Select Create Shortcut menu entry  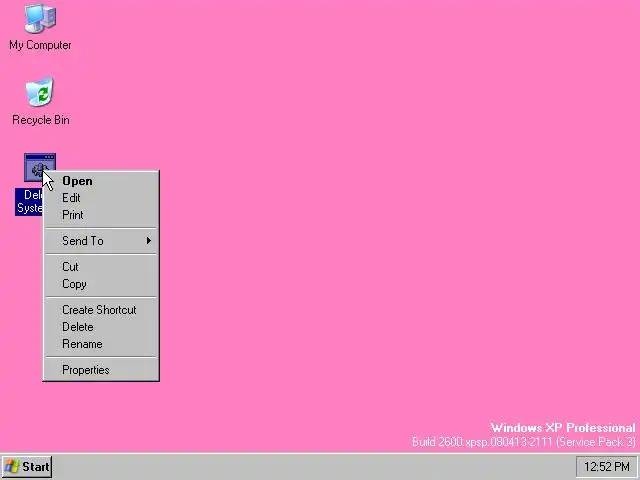[101, 310]
